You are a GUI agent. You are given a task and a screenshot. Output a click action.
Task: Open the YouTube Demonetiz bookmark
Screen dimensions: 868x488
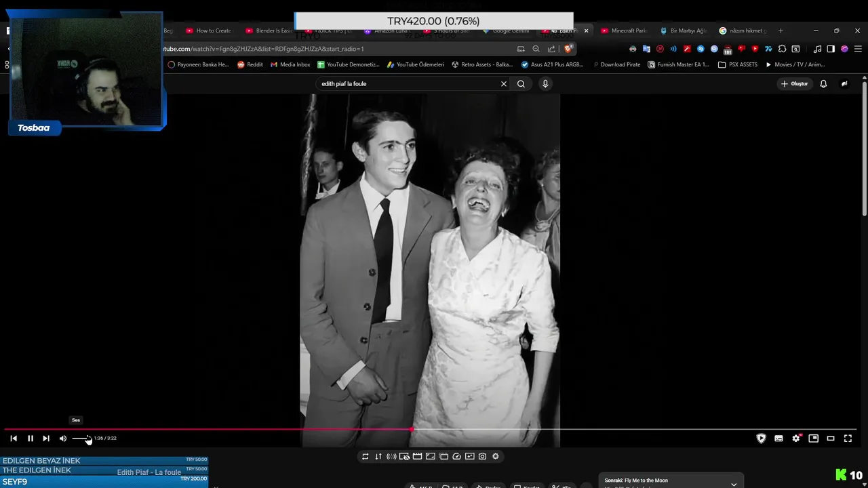pos(349,64)
